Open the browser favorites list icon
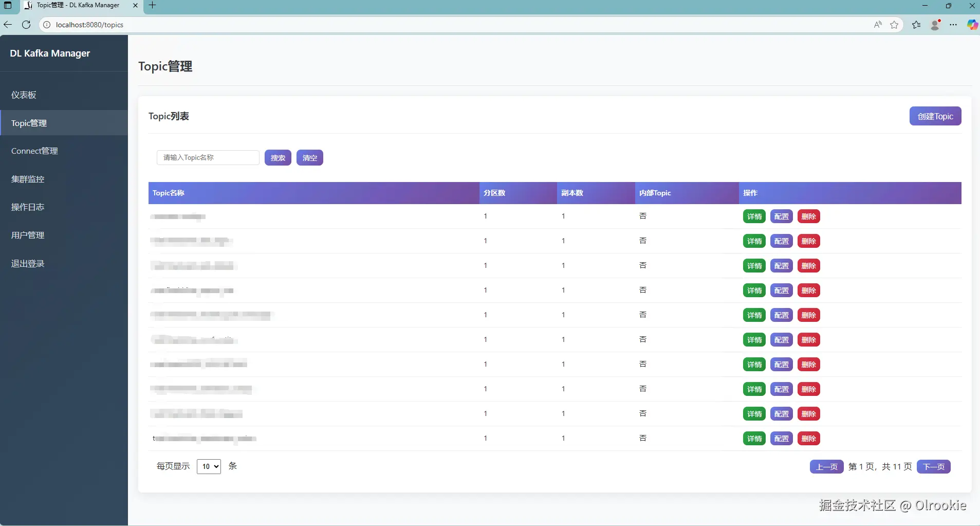 [x=916, y=25]
